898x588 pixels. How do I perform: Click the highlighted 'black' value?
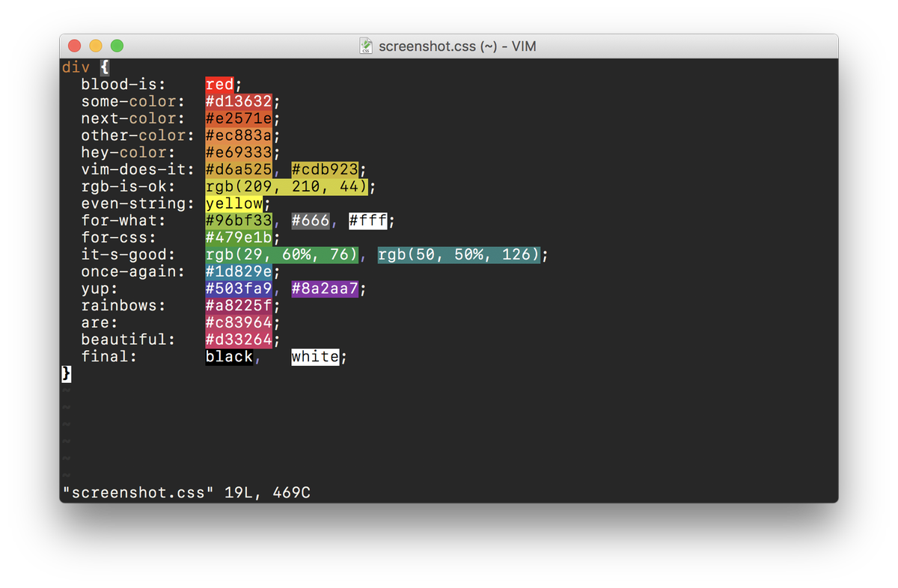coord(230,357)
